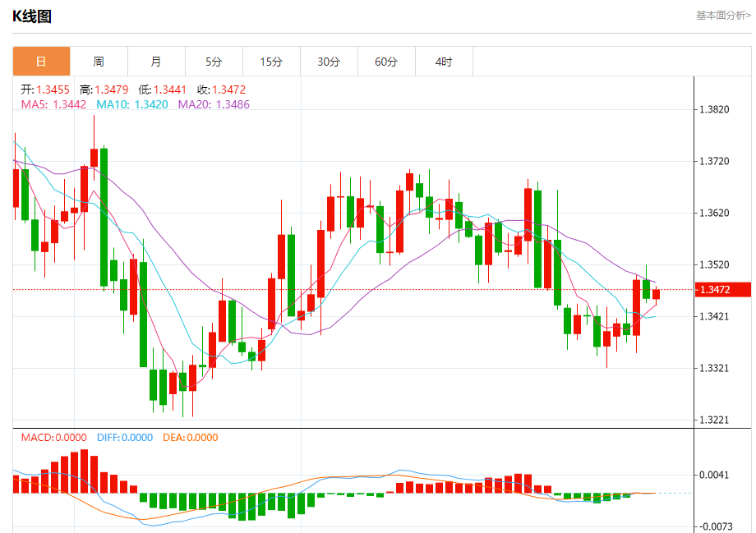The image size is (756, 533).
Task: Click the 1.3820 price axis label
Action: point(715,109)
